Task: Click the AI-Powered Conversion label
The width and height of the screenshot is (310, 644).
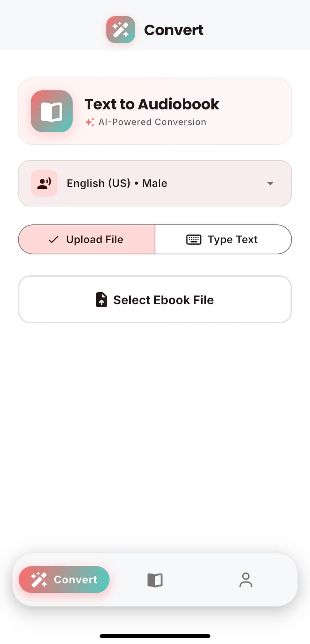Action: (x=152, y=122)
